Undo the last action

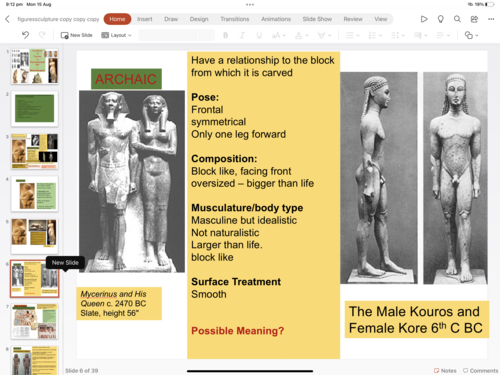[25, 35]
